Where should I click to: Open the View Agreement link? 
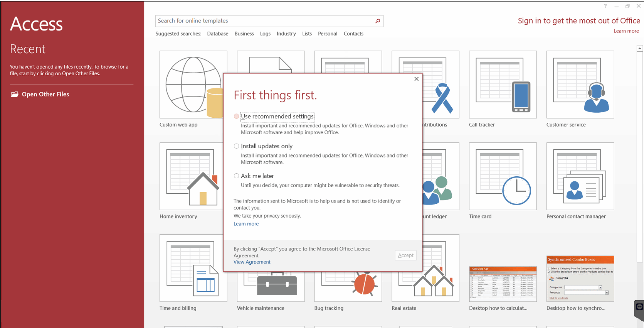(x=252, y=262)
